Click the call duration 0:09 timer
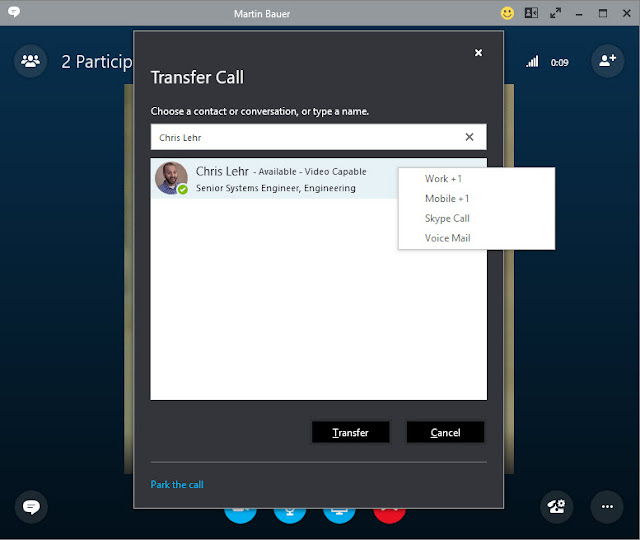 point(559,62)
